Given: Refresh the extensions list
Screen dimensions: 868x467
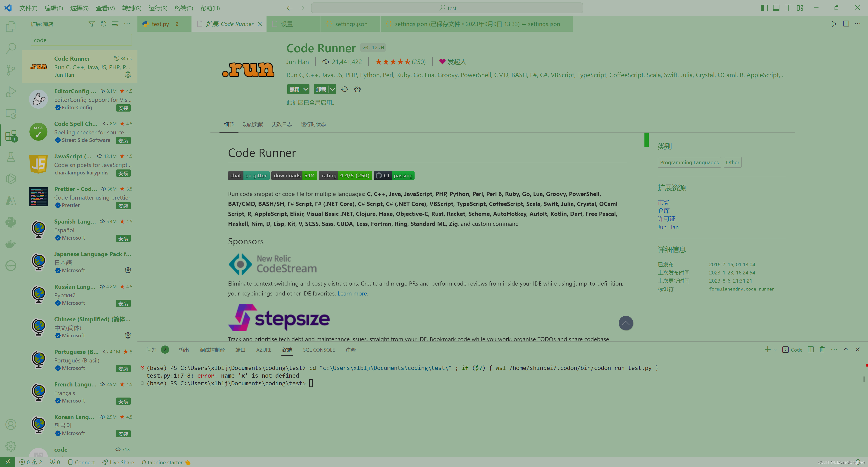Looking at the screenshot, I should click(104, 24).
